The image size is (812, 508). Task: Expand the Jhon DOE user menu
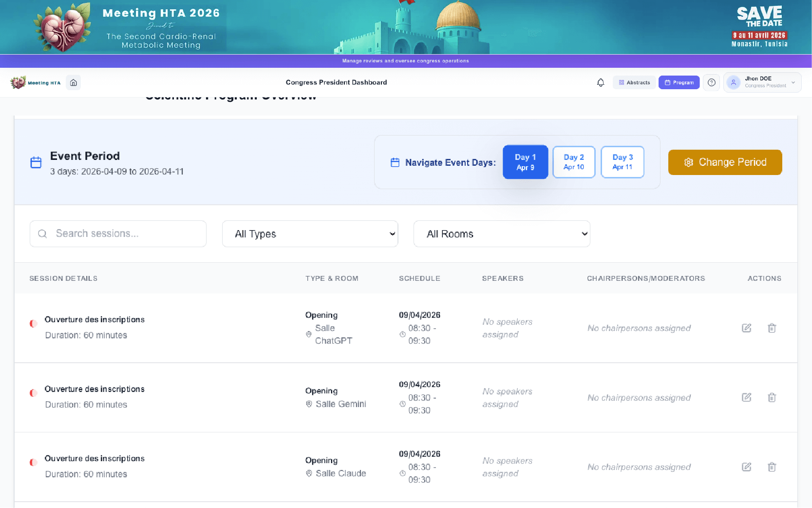762,82
